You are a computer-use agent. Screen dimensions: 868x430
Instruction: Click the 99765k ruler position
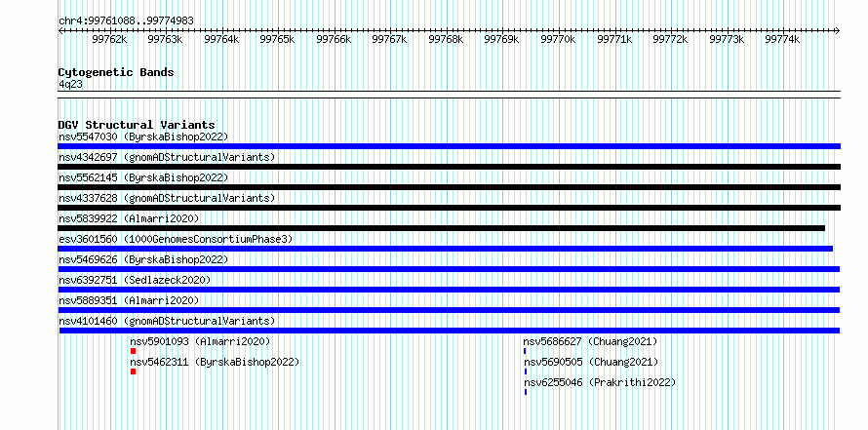tap(278, 39)
